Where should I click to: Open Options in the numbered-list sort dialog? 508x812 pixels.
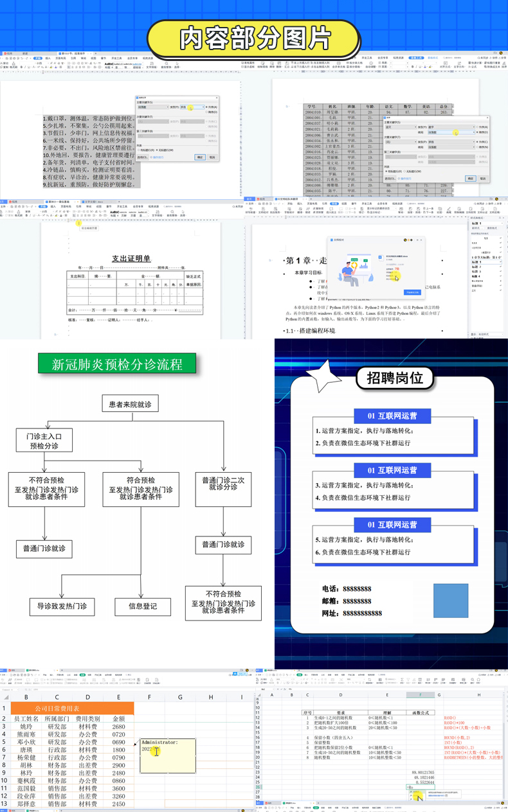click(x=143, y=157)
